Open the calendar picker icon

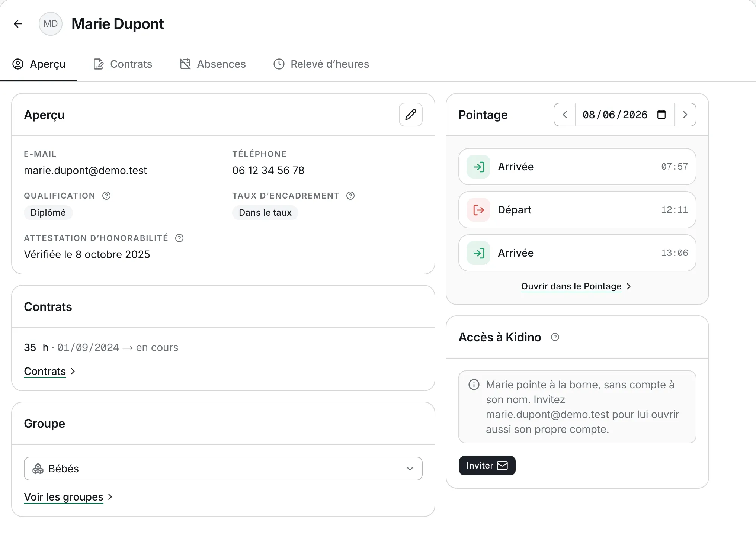661,114
